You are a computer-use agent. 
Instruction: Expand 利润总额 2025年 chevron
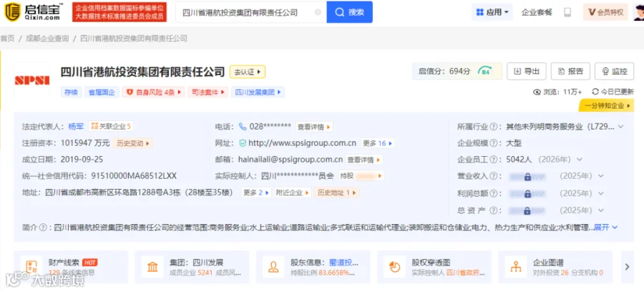[601, 193]
